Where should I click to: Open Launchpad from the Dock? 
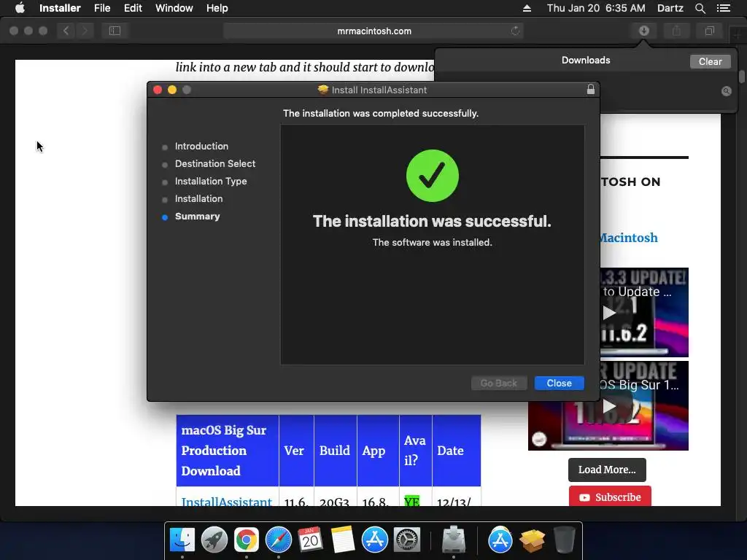coord(214,540)
